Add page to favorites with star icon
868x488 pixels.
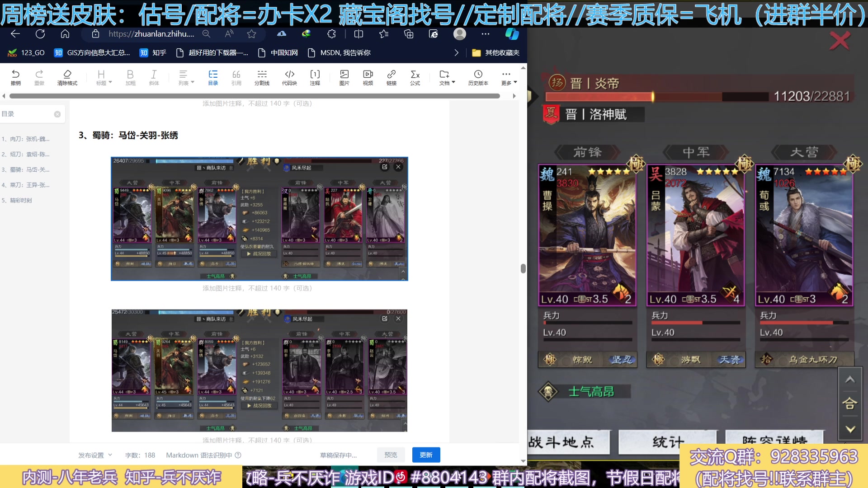252,34
